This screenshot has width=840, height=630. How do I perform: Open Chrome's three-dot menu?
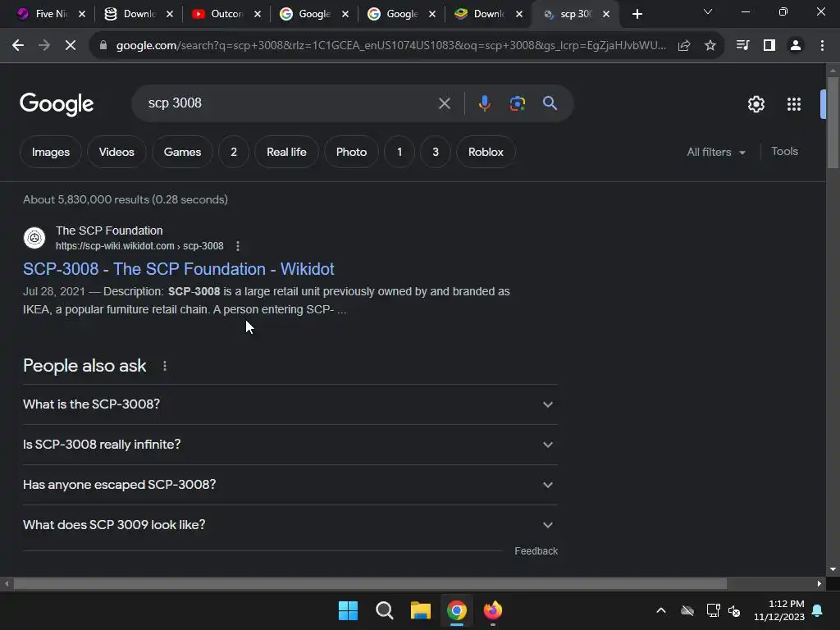click(x=822, y=46)
